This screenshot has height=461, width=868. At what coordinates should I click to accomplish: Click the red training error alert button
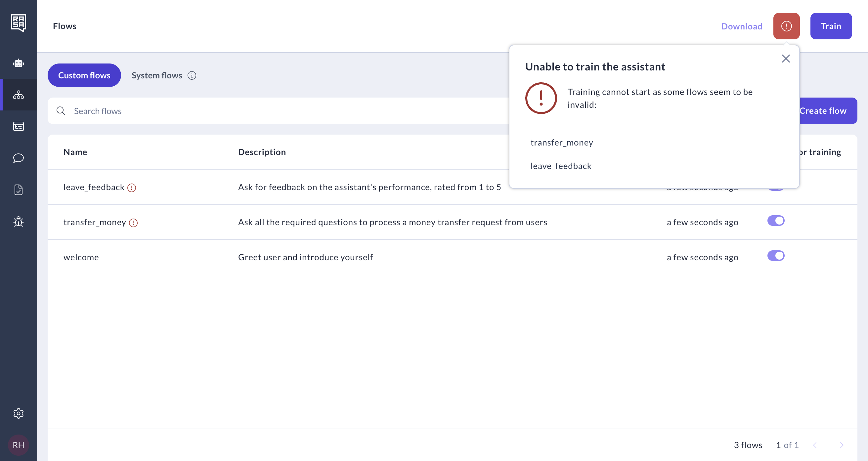coord(786,26)
